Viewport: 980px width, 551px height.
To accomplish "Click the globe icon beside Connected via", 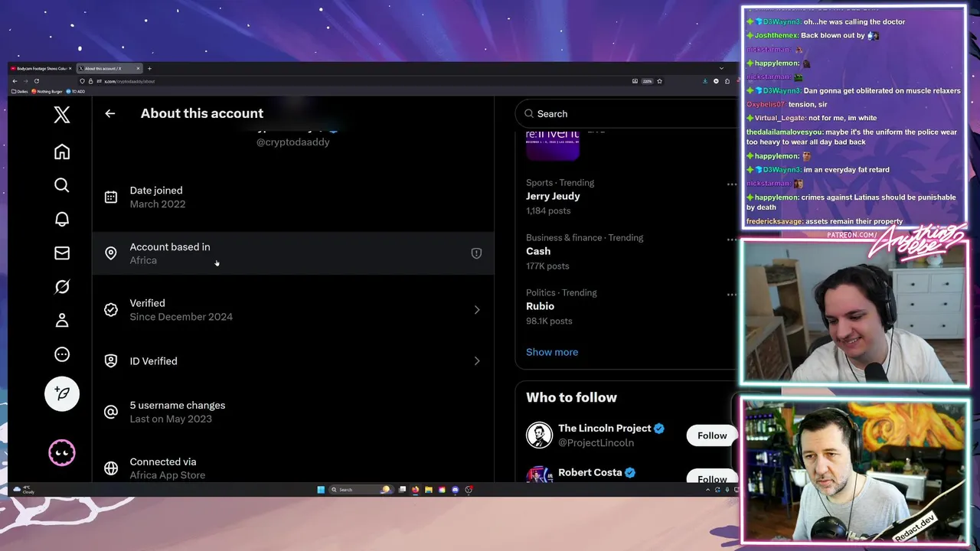I will (x=111, y=468).
